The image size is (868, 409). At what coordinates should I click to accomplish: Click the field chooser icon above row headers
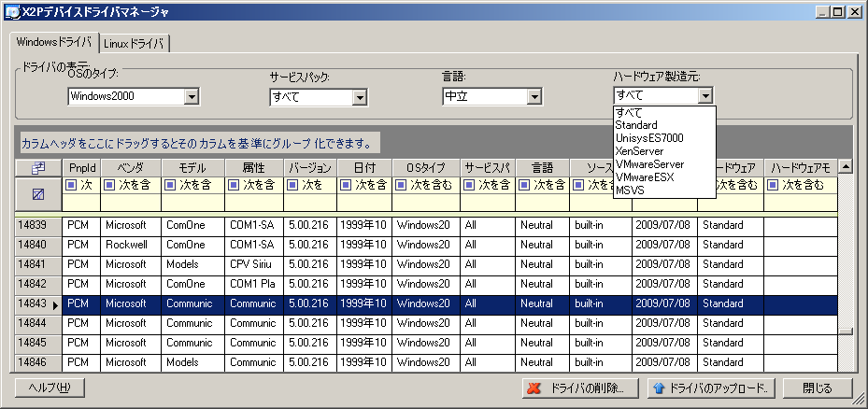38,167
